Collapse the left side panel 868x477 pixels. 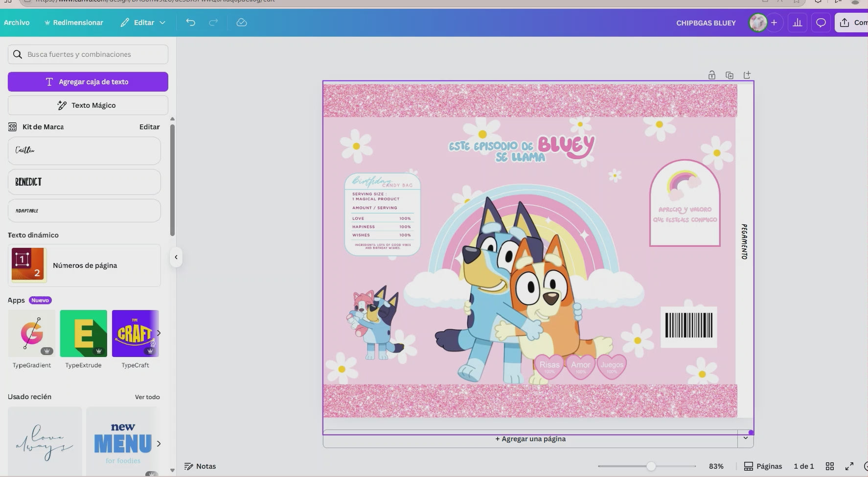click(x=176, y=257)
